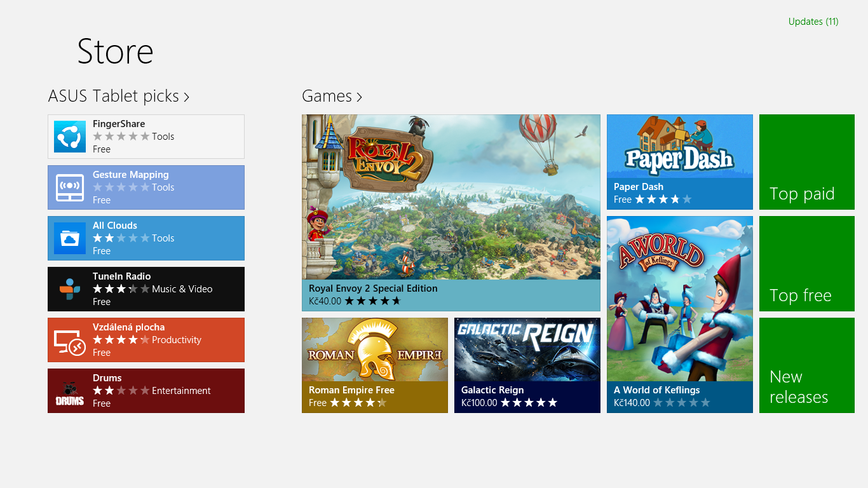Open the Updates (11) link
The width and height of the screenshot is (868, 488).
813,22
